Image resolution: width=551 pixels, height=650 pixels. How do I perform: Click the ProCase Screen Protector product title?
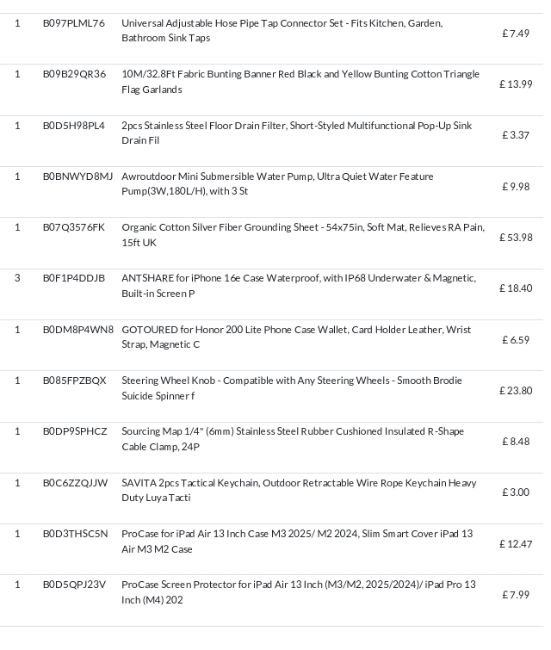click(x=299, y=592)
